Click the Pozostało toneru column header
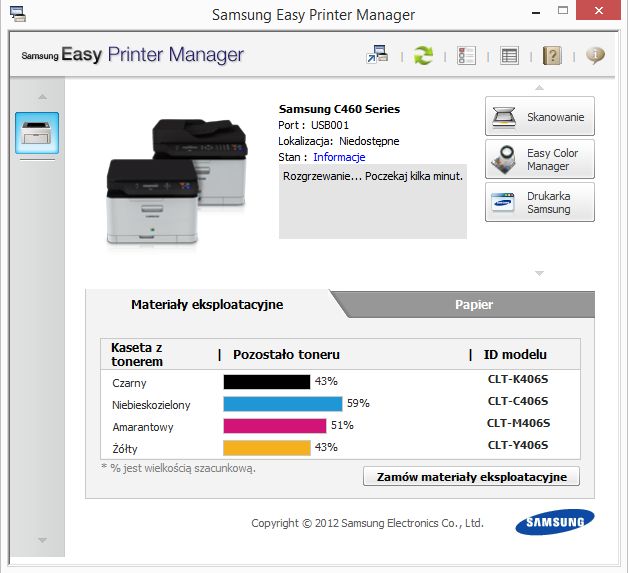The height and width of the screenshot is (573, 628). tap(286, 354)
